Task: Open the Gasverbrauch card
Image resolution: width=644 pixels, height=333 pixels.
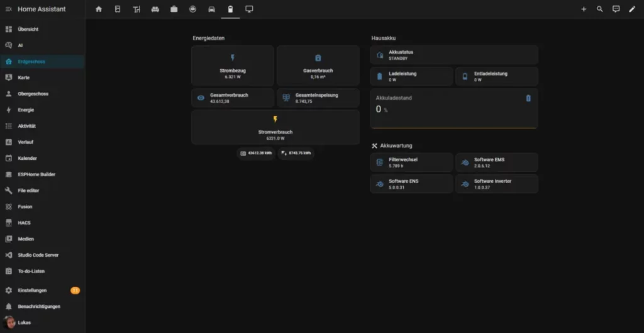Action: point(318,65)
